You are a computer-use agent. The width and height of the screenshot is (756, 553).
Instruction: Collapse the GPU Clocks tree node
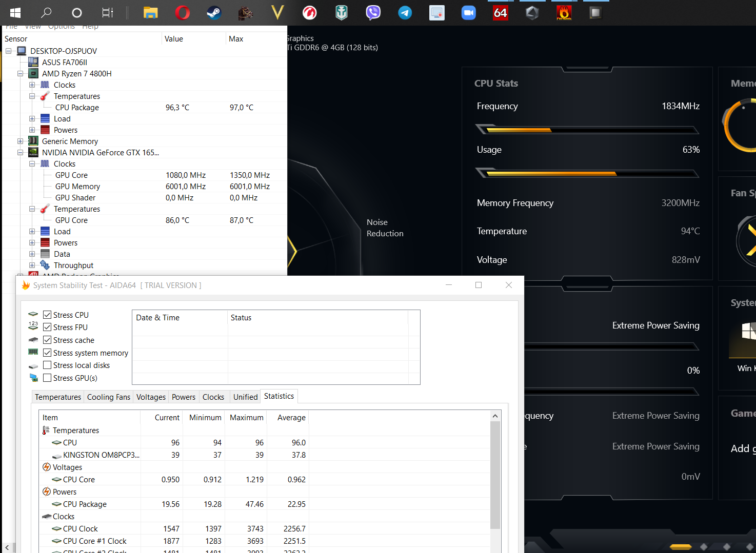coord(32,163)
